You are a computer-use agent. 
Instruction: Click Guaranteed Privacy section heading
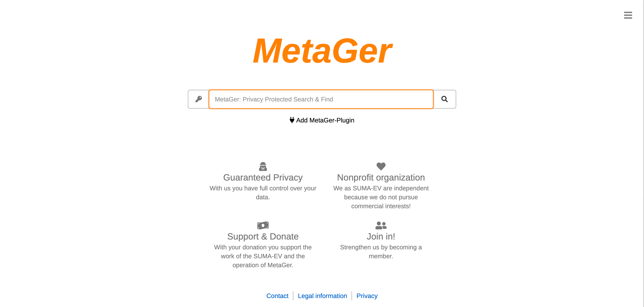pyautogui.click(x=263, y=177)
